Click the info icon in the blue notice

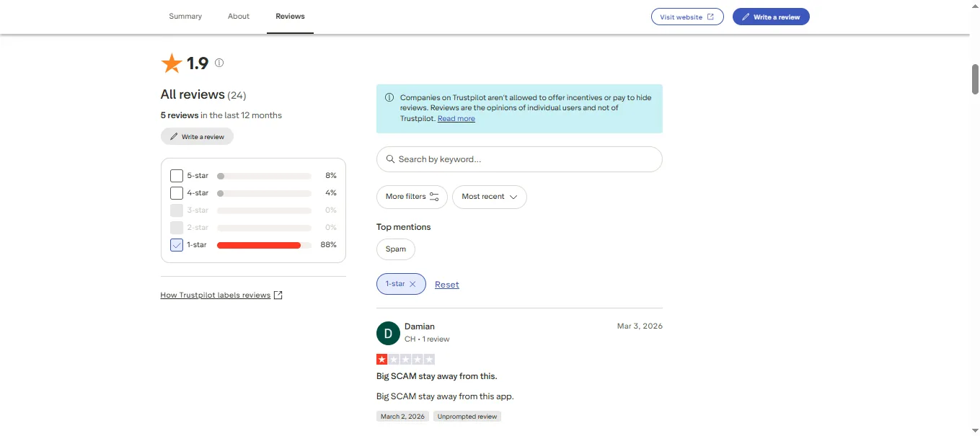(389, 97)
